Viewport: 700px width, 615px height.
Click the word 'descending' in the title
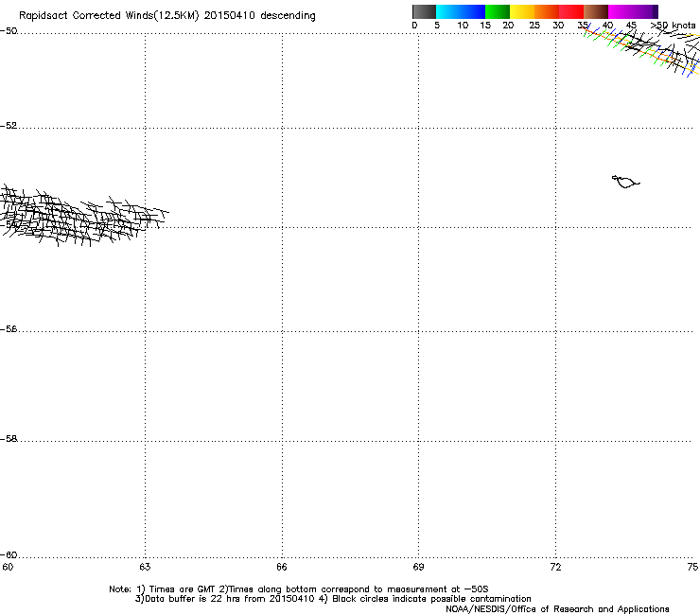288,16
